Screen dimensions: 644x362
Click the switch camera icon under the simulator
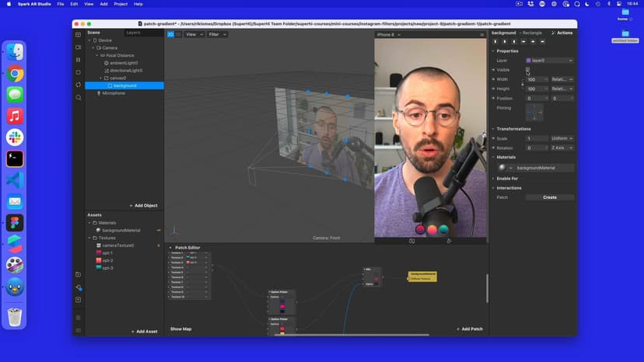(411, 242)
